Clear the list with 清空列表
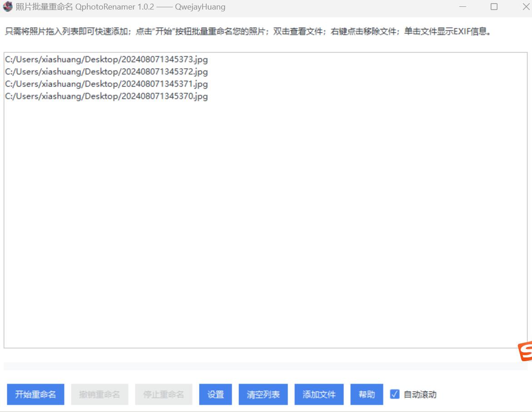 pyautogui.click(x=264, y=394)
